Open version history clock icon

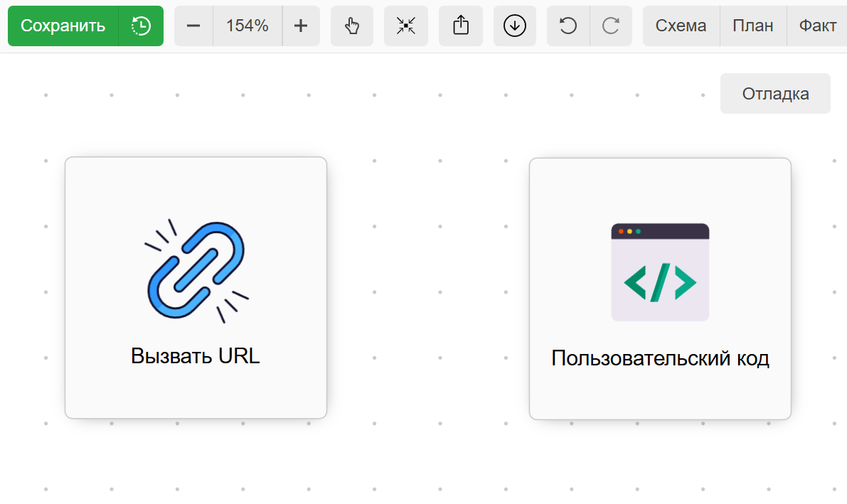[141, 26]
